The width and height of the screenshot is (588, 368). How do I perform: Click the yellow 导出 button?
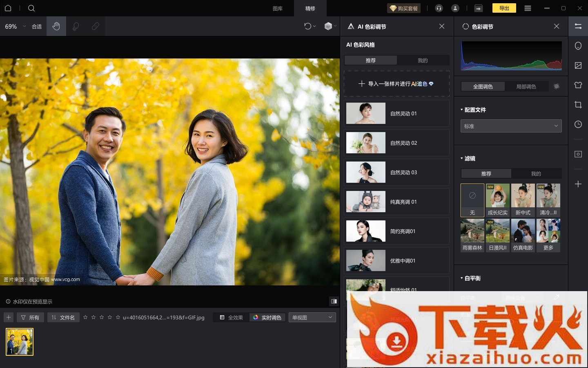504,8
